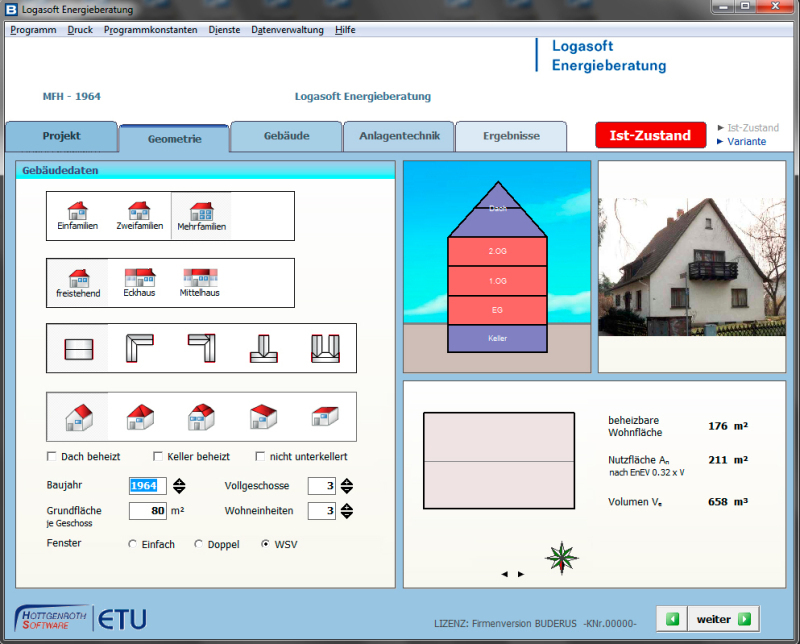Viewport: 800px width, 644px height.
Task: Toggle nicht unterkellert checkbox
Action: [x=260, y=456]
